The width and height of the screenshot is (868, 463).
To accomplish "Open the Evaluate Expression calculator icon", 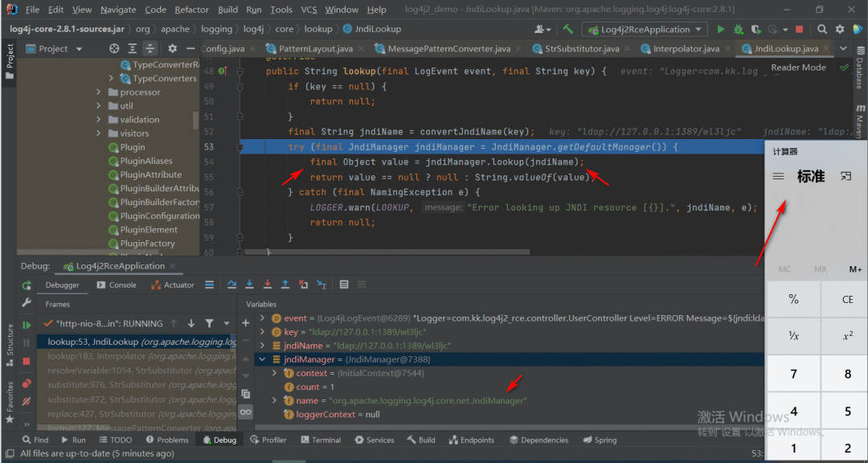I will 344,285.
